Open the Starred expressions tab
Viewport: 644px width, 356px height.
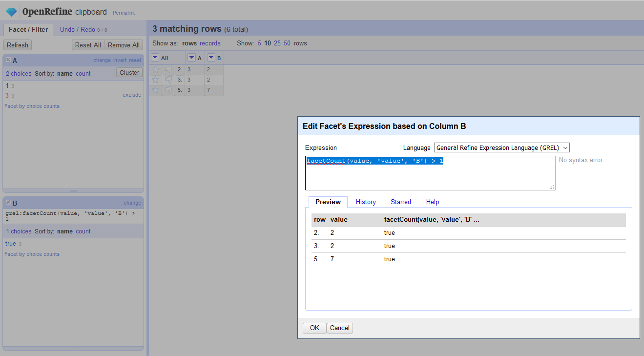(x=401, y=202)
